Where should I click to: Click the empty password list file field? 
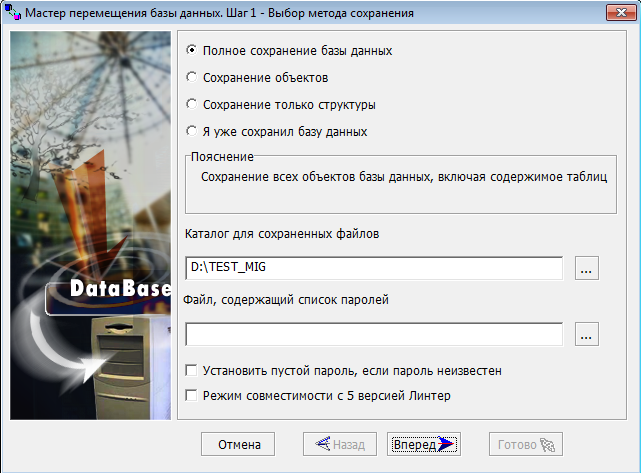coord(374,334)
